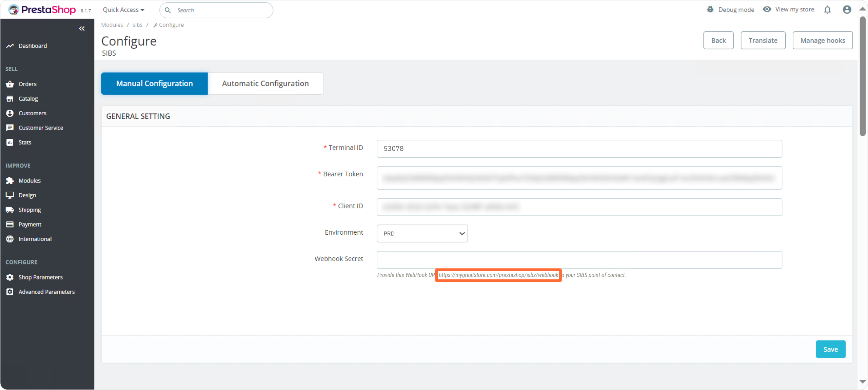Click the Orders basket icon
The image size is (868, 390).
coord(10,84)
